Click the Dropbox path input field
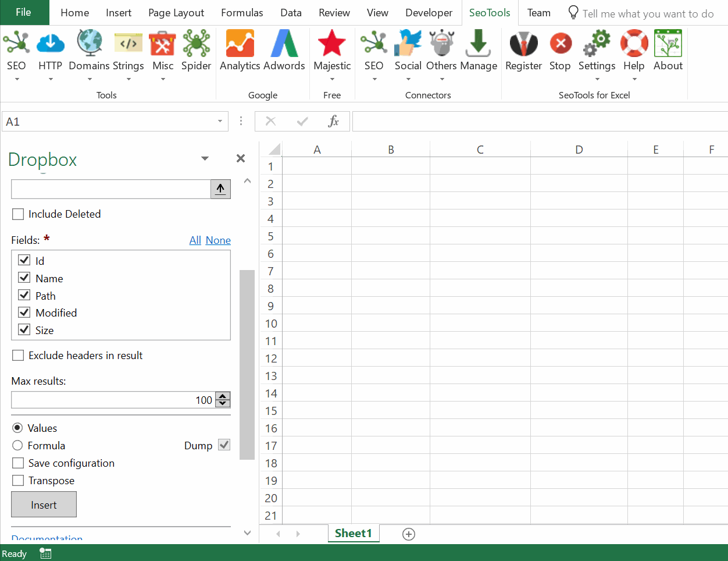Viewport: 728px width, 561px height. point(111,189)
